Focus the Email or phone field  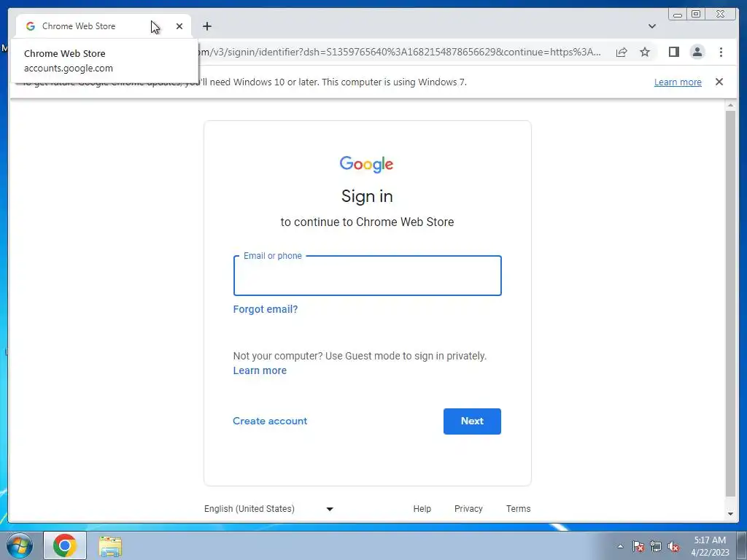[368, 276]
